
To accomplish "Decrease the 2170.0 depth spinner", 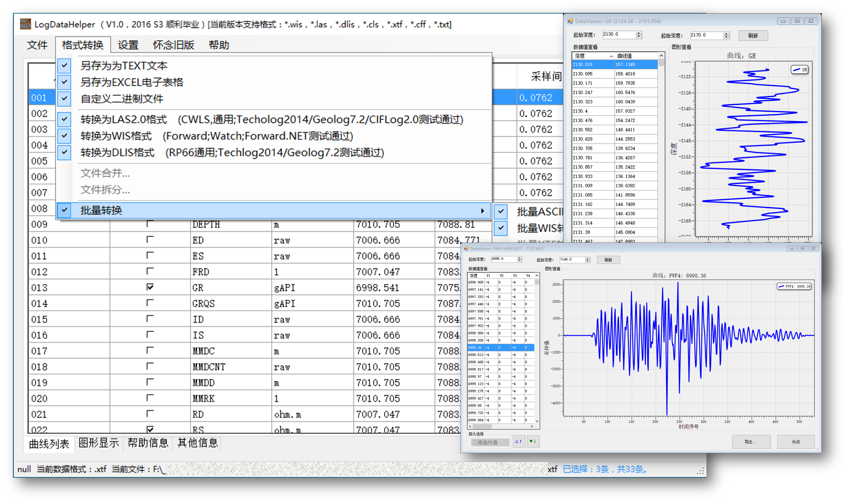I will click(x=727, y=37).
